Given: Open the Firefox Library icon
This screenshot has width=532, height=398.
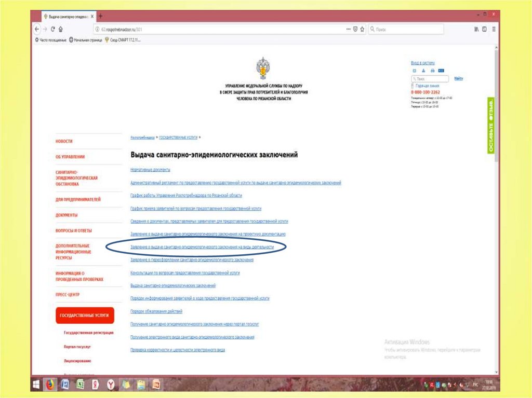Looking at the screenshot, I should (x=476, y=30).
